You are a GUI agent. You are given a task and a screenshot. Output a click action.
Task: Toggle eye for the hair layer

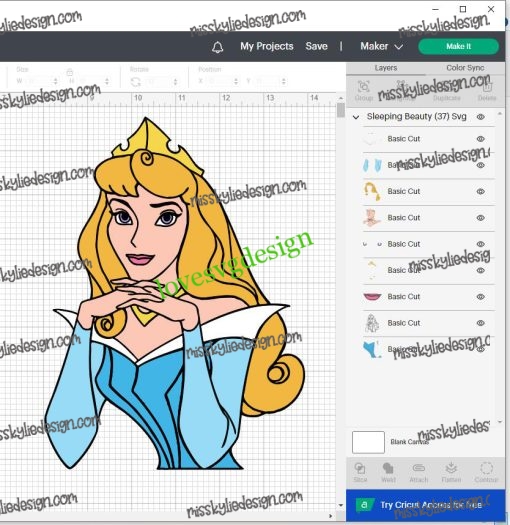(x=481, y=192)
